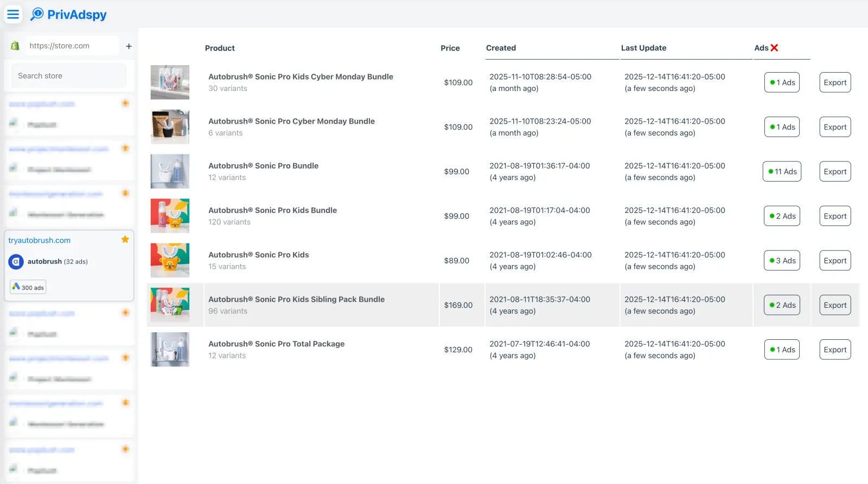Click inside the Search store field
This screenshot has width=868, height=484.
68,75
